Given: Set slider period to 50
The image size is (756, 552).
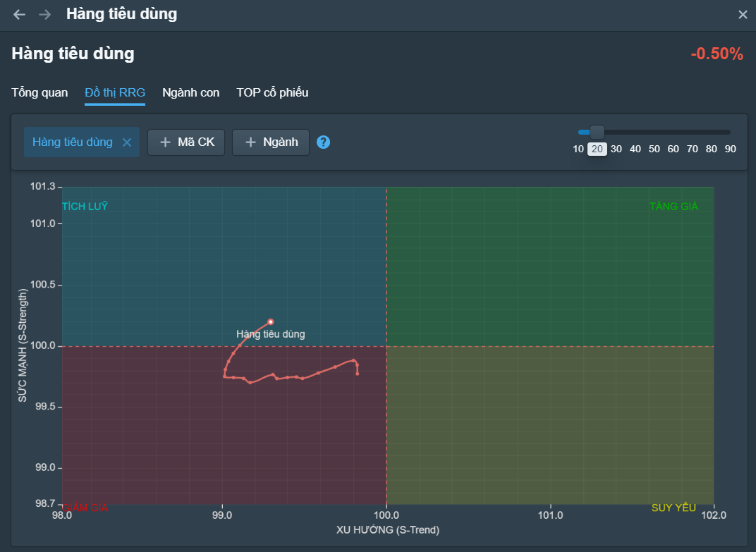Looking at the screenshot, I should 654,149.
